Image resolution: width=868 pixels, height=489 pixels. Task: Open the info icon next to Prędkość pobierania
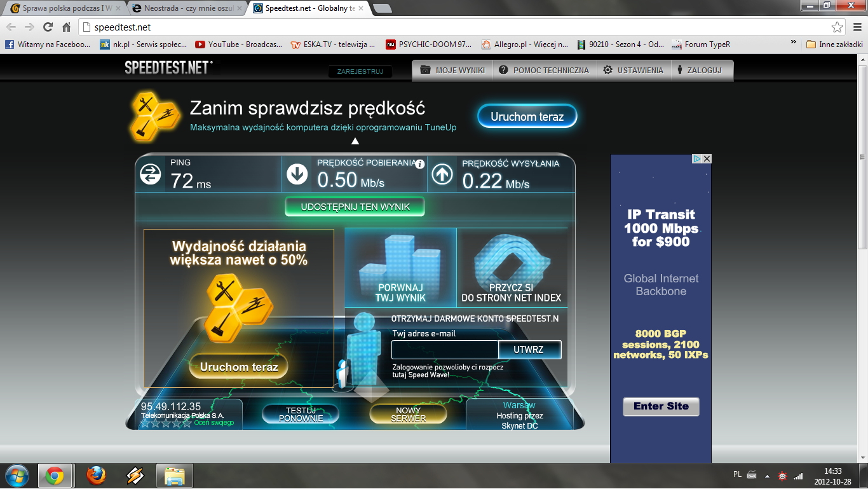pyautogui.click(x=419, y=163)
